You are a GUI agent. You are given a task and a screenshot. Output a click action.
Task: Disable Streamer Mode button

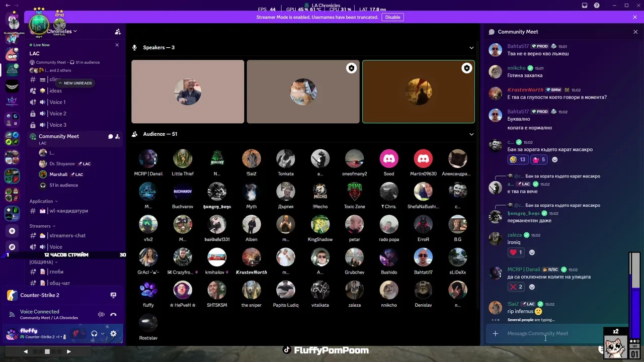[x=392, y=17]
